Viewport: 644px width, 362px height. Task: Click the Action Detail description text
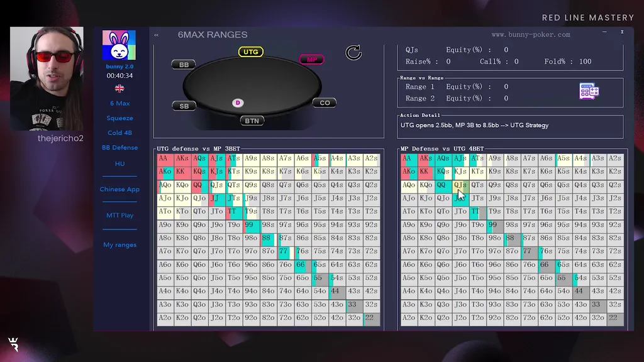474,126
